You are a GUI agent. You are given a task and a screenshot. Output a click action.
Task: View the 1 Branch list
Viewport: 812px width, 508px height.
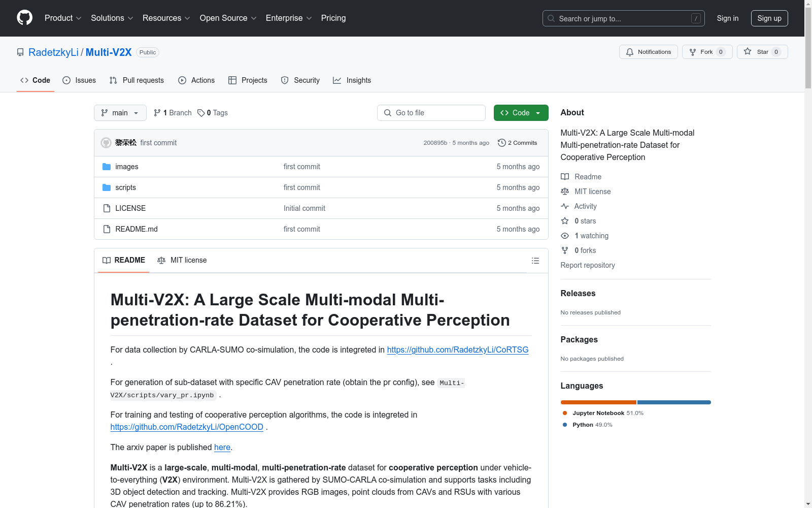pos(173,113)
